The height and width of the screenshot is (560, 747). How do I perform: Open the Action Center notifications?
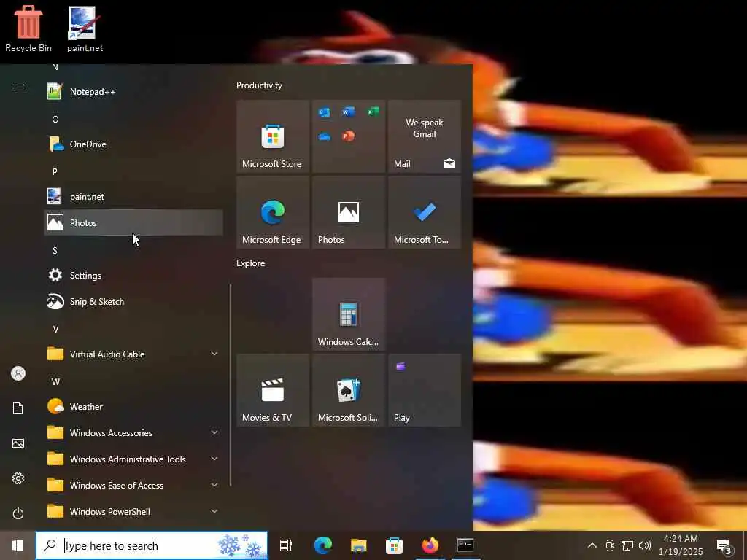724,545
